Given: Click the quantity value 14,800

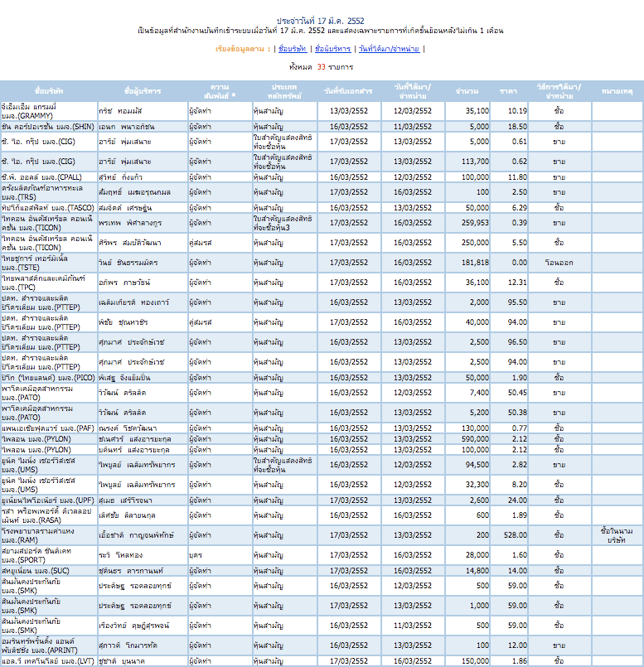Looking at the screenshot, I should (x=477, y=570).
